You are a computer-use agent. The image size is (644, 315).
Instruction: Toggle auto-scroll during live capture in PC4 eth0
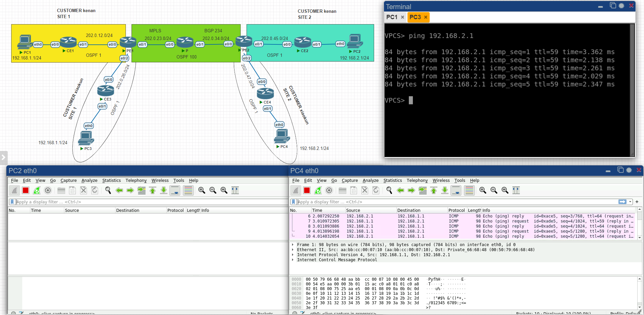[x=456, y=191]
